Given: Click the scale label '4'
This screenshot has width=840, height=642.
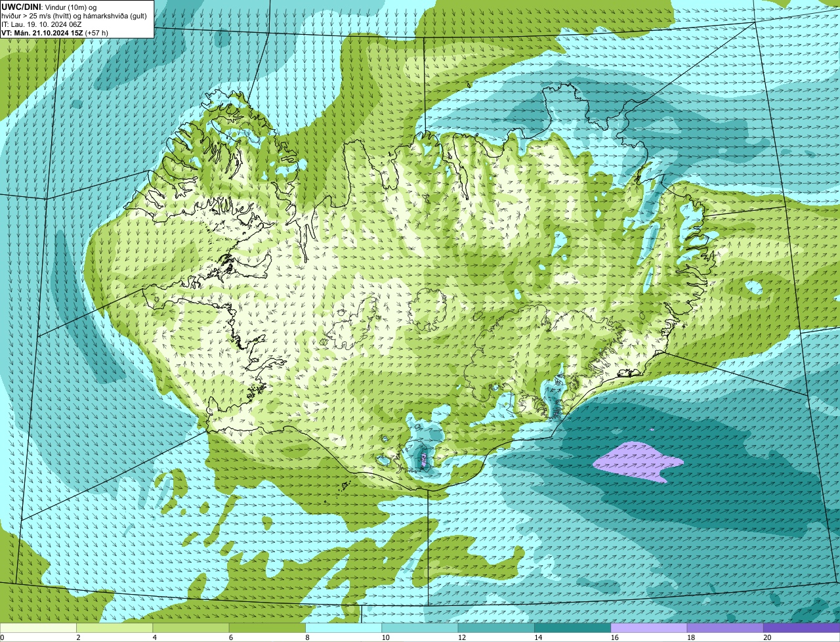Looking at the screenshot, I should 154,637.
